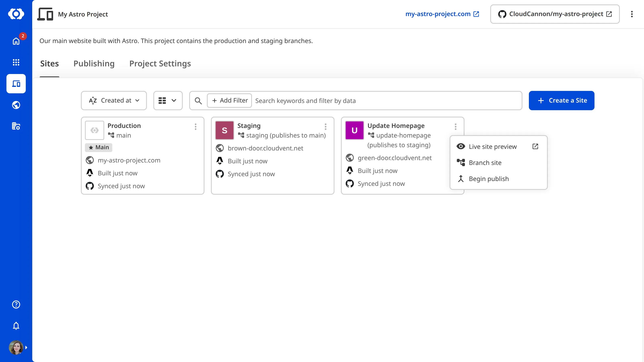Viewport: 644px width, 362px height.
Task: Click the Update Homepage U thumbnail
Action: coord(354,130)
